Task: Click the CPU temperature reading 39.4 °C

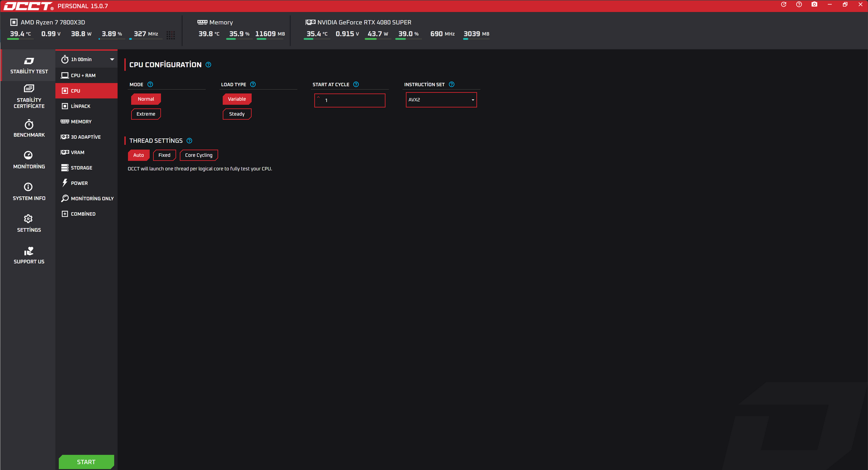Action: (21, 34)
